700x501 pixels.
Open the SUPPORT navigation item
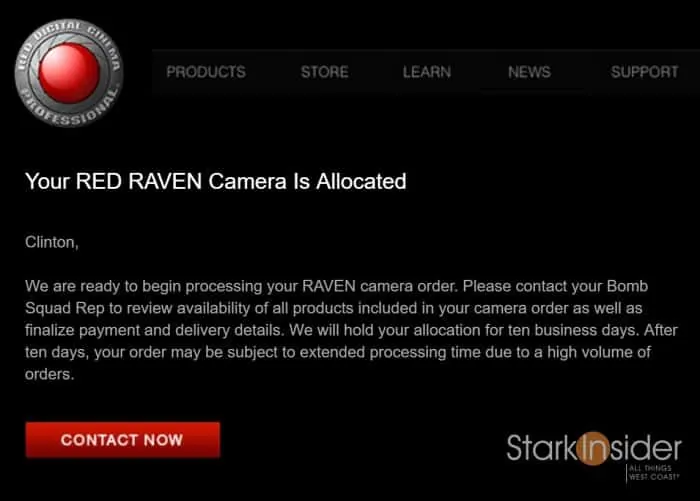(x=645, y=72)
